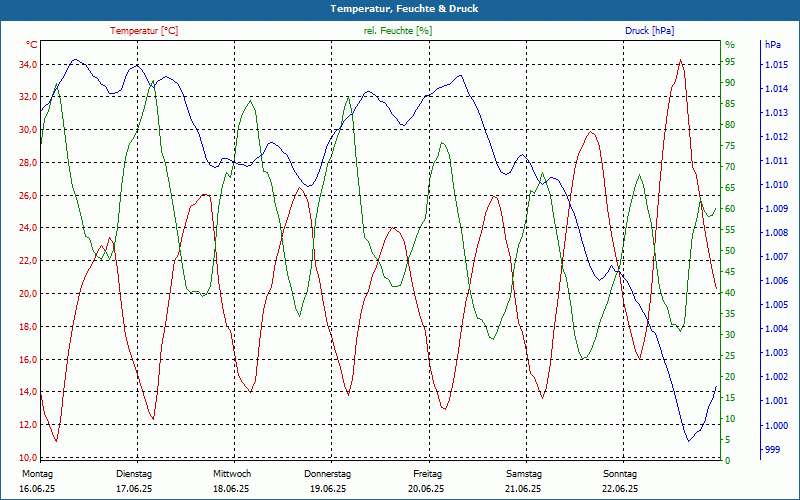Screen dimensions: 800x500
Task: Click the '1.000' pressure axis value
Action: pyautogui.click(x=776, y=425)
